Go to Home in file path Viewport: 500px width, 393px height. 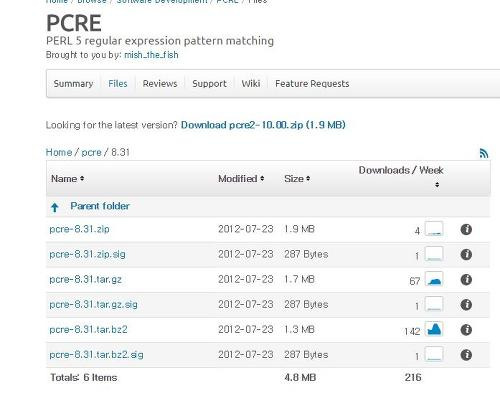(59, 152)
